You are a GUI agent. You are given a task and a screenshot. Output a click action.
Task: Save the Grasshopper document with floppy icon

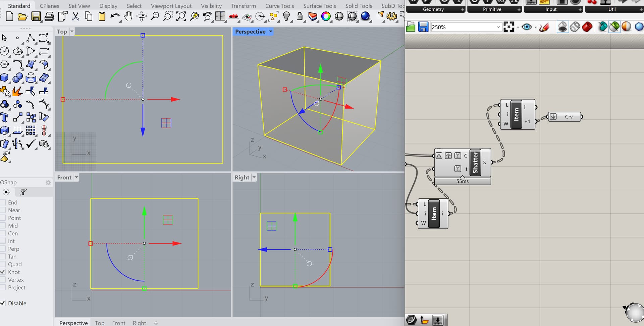[423, 27]
